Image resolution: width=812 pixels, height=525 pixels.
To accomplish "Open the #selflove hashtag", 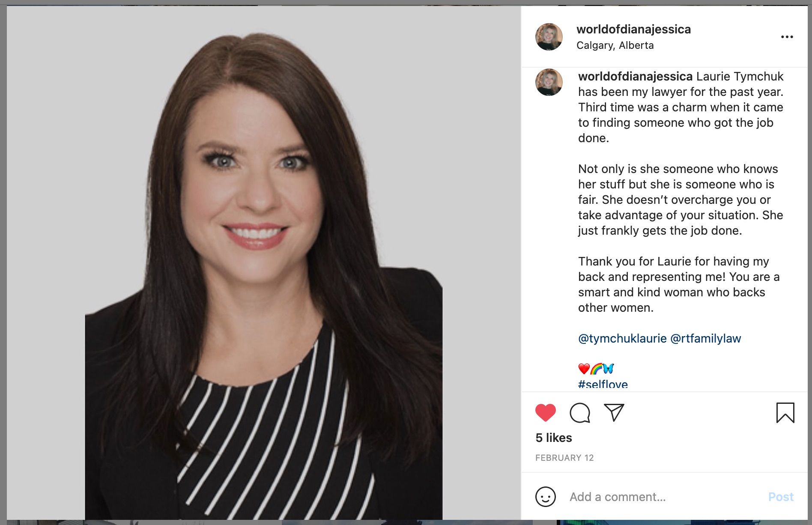I will (603, 384).
